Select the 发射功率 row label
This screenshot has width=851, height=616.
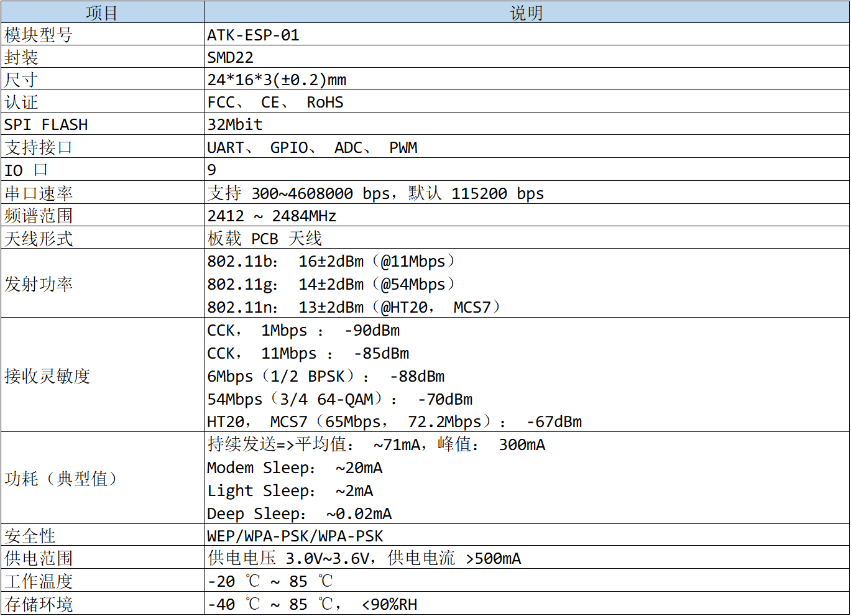click(39, 284)
